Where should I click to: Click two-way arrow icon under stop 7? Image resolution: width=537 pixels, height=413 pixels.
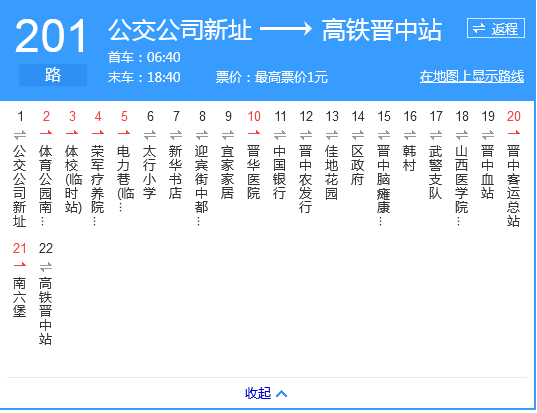pos(176,135)
